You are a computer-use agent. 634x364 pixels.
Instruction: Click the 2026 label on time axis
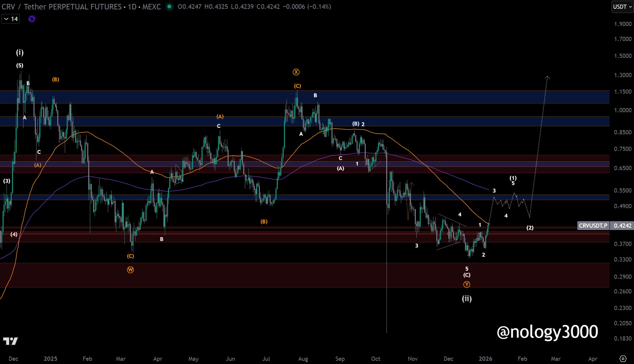click(x=486, y=358)
